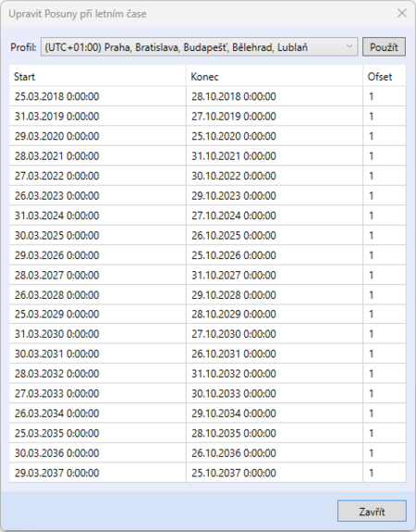The height and width of the screenshot is (532, 416).
Task: Select start cell 28.03.2021 0:00:00
Action: click(97, 155)
